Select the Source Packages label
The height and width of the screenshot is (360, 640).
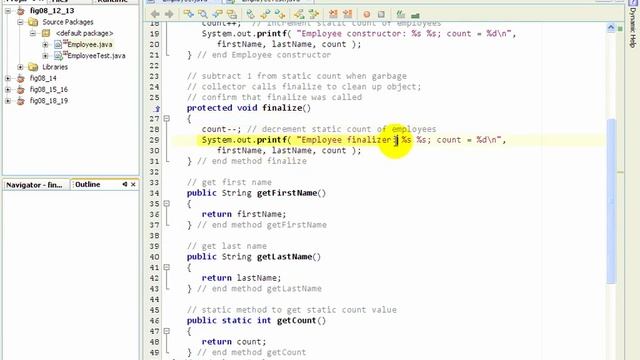tap(68, 22)
